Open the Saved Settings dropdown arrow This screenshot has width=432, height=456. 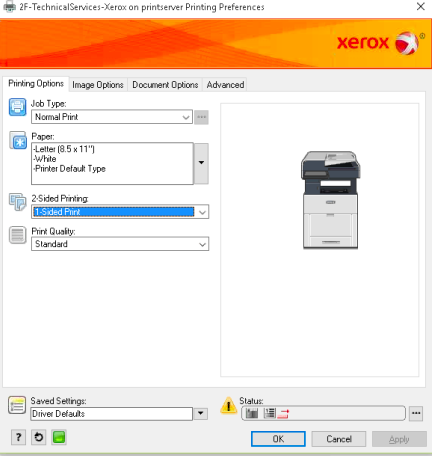click(x=201, y=414)
